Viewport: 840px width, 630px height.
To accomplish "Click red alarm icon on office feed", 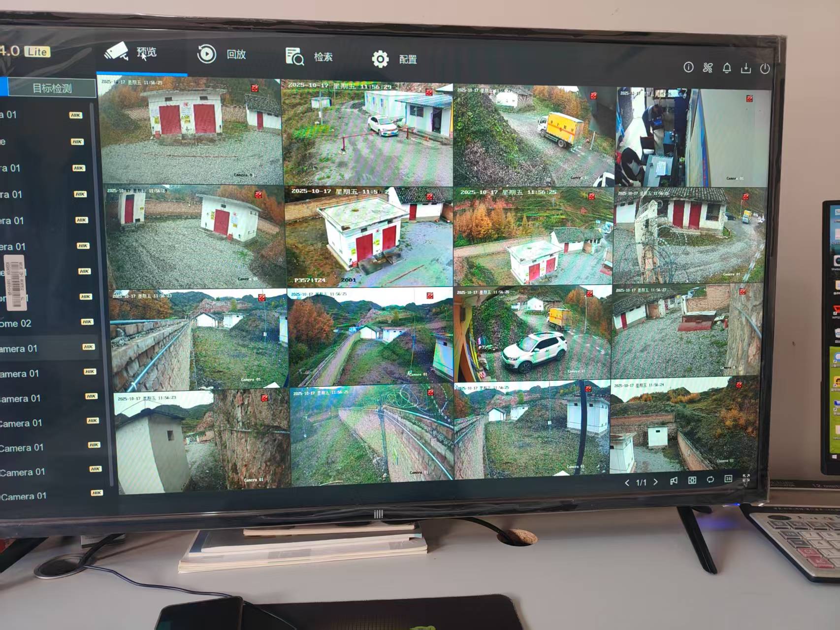I will click(749, 99).
